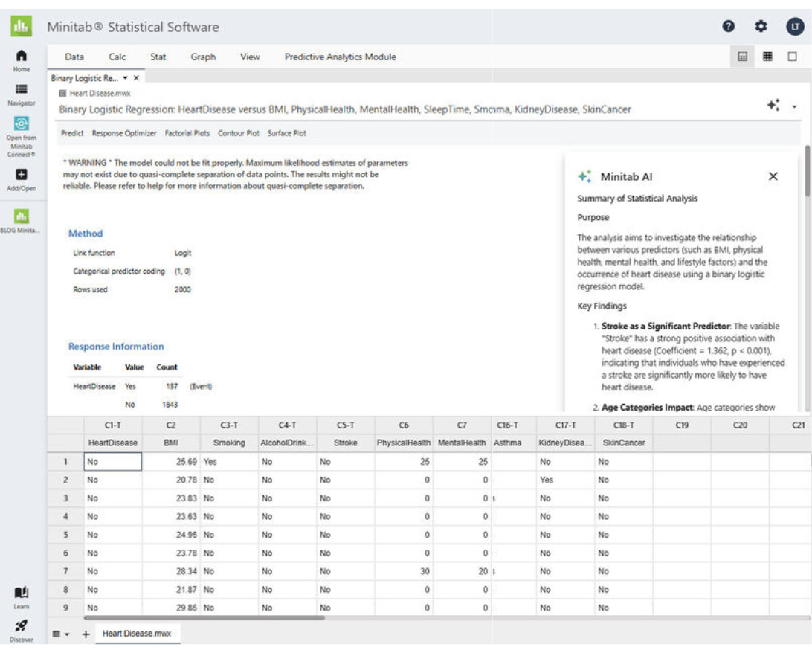The width and height of the screenshot is (812, 653).
Task: Open Factorial Plots
Action: [x=187, y=133]
